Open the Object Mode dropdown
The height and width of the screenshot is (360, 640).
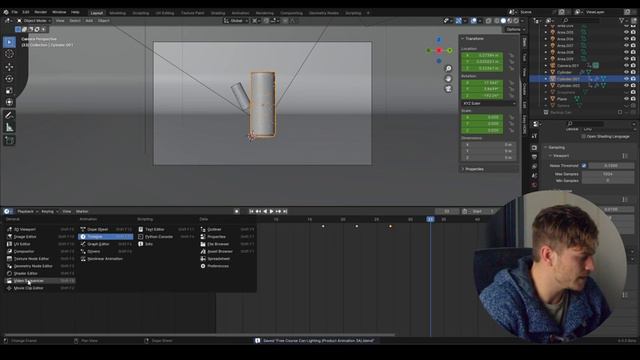point(34,20)
